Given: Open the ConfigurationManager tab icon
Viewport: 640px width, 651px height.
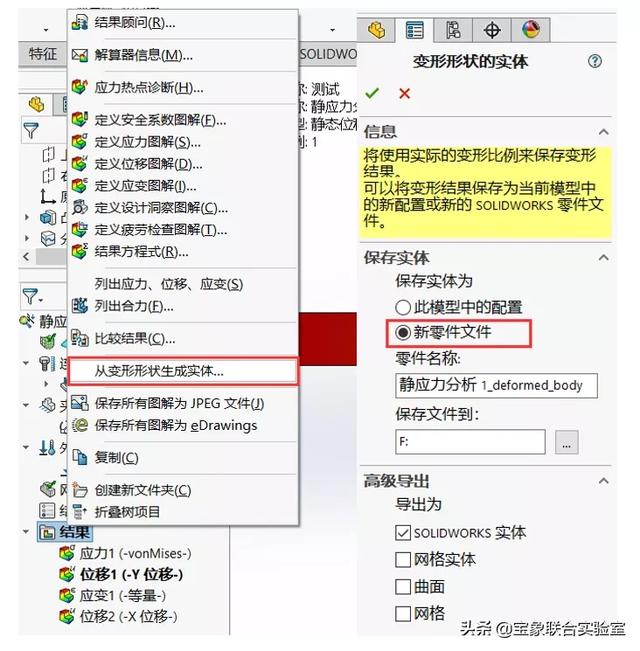Looking at the screenshot, I should pos(453,30).
